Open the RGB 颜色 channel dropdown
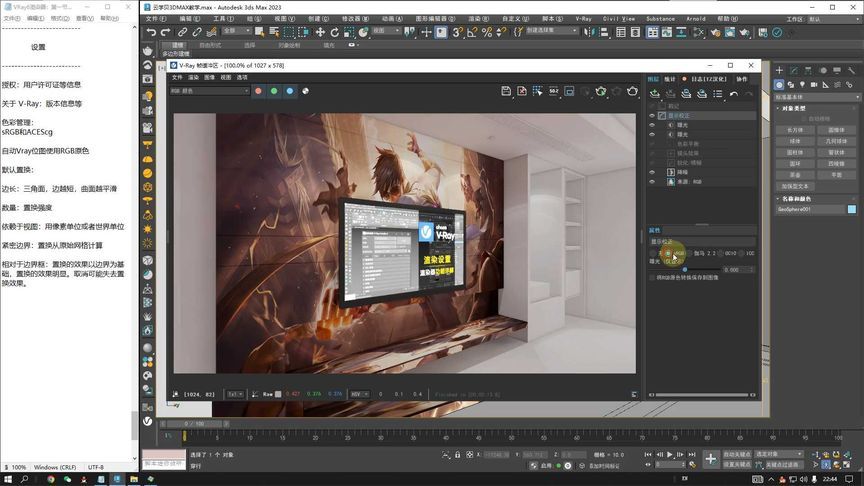This screenshot has width=864, height=486. click(x=209, y=91)
